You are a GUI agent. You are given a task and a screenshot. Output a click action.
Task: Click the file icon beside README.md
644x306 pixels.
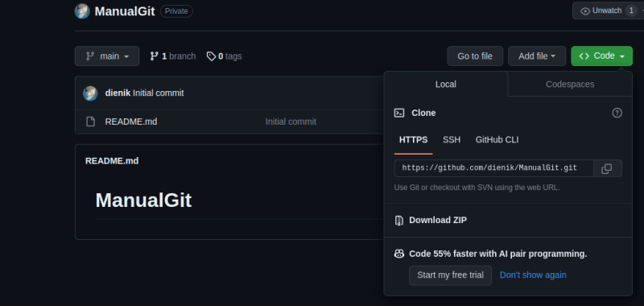point(90,122)
